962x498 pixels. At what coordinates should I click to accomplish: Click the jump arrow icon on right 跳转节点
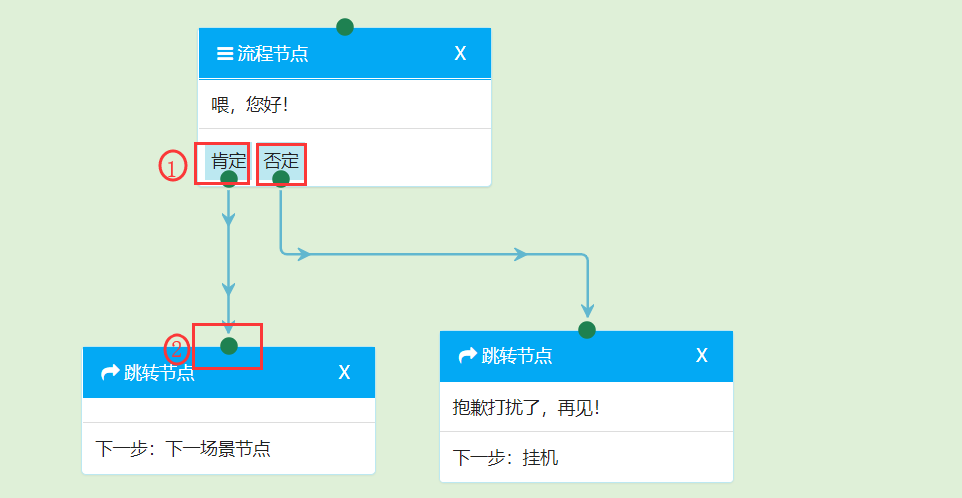[467, 356]
